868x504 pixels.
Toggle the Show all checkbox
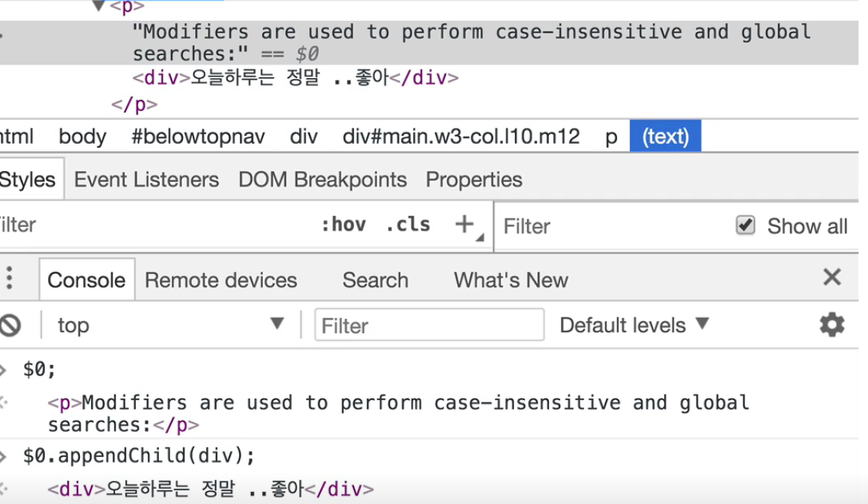(x=745, y=226)
